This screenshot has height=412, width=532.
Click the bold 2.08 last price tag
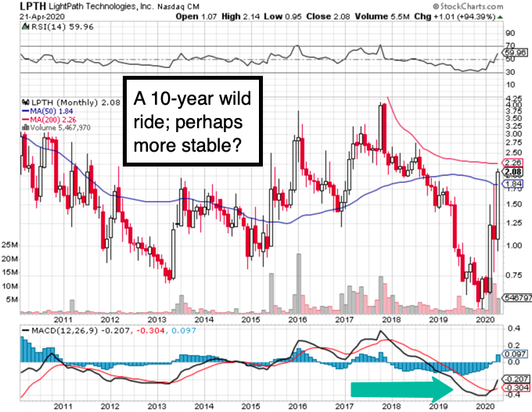point(513,172)
